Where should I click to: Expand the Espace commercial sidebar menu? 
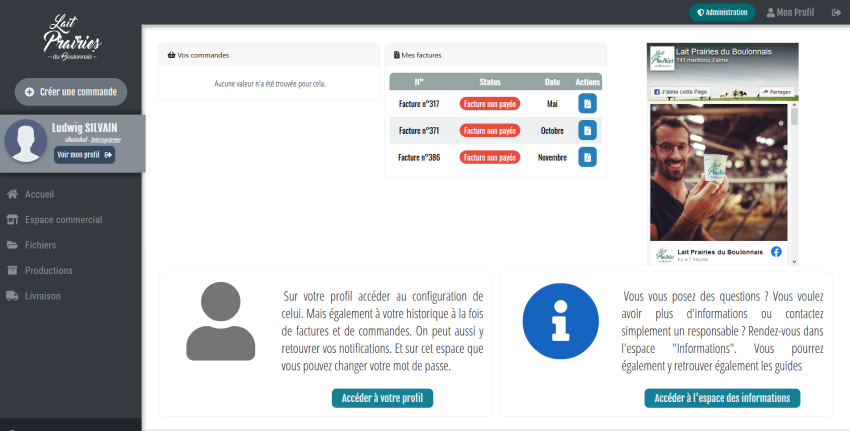tap(63, 219)
